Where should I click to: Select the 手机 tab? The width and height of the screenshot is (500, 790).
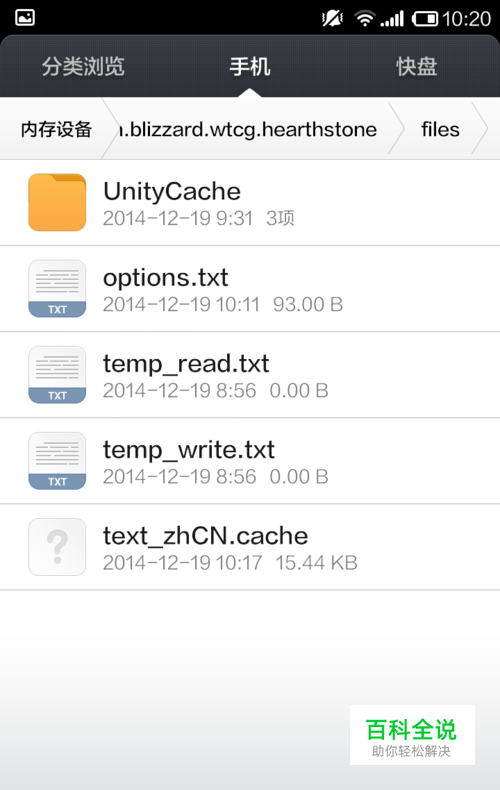pyautogui.click(x=250, y=67)
